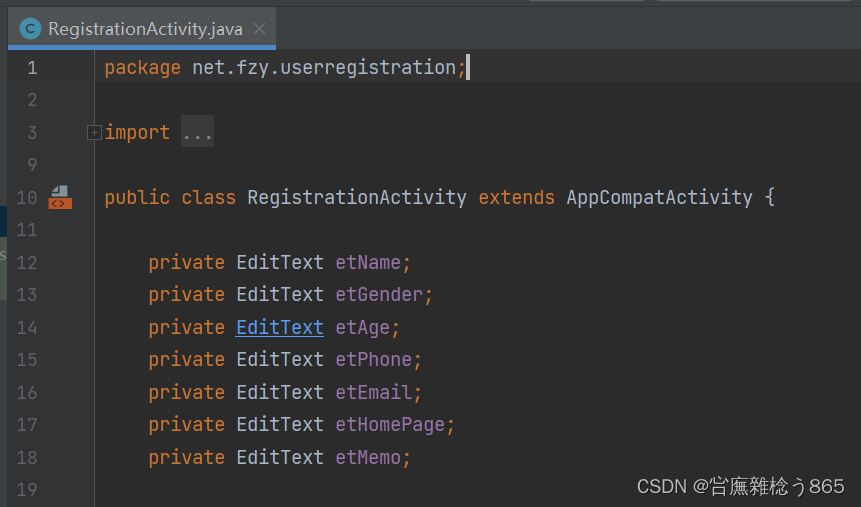Click net.fzy.userregistration package name

[x=324, y=68]
